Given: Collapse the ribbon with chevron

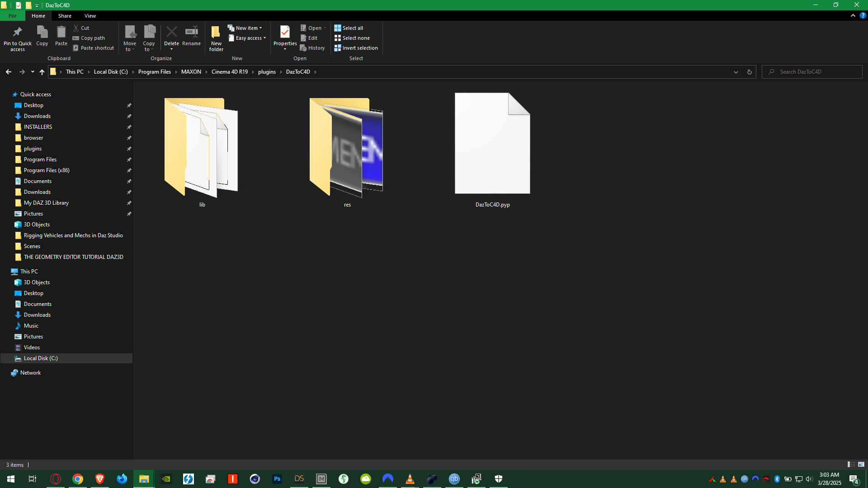Looking at the screenshot, I should tap(853, 15).
